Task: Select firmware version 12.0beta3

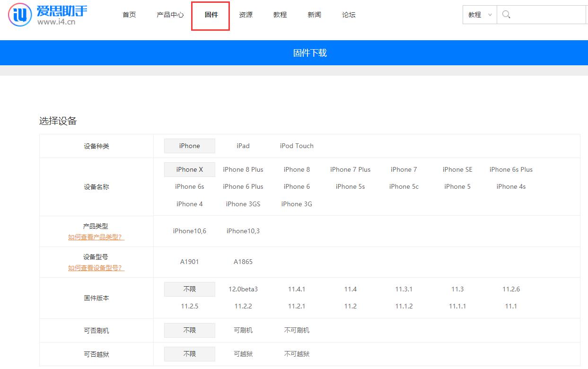Action: (x=243, y=289)
